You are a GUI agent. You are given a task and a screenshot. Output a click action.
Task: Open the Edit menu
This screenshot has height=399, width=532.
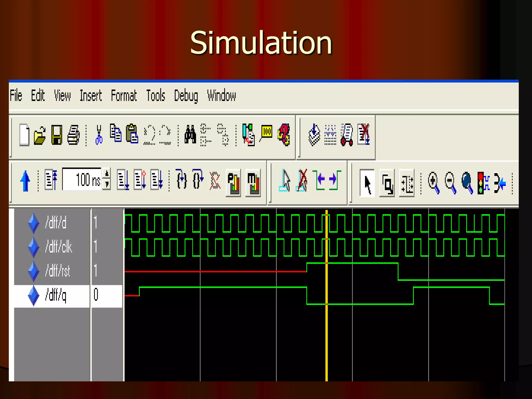point(38,95)
